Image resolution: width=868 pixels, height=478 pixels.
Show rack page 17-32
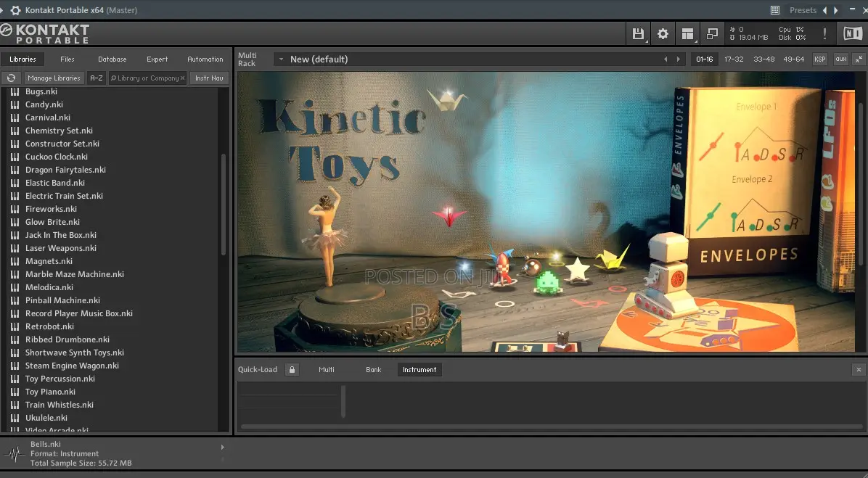point(734,59)
